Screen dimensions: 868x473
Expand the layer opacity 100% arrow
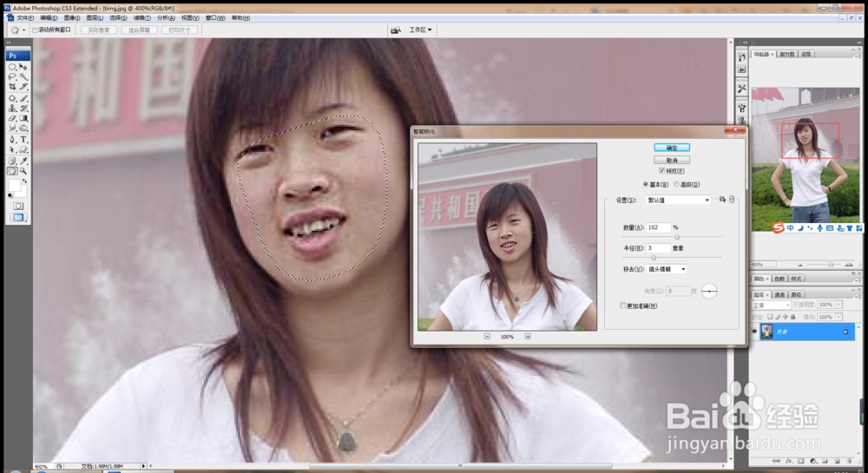[838, 305]
